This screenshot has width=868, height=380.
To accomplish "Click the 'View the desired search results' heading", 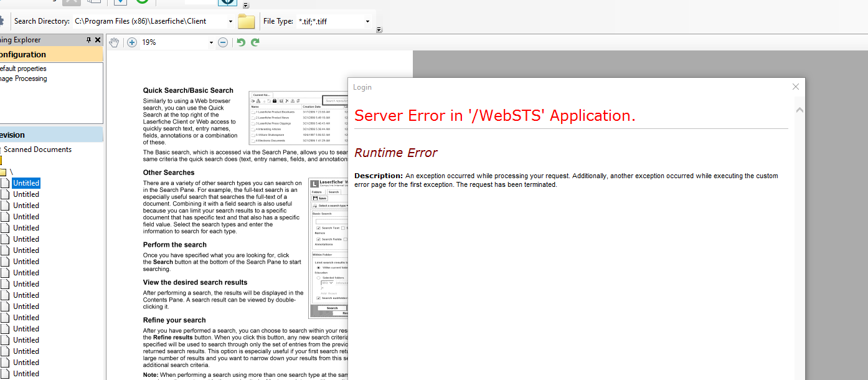I will click(x=196, y=282).
